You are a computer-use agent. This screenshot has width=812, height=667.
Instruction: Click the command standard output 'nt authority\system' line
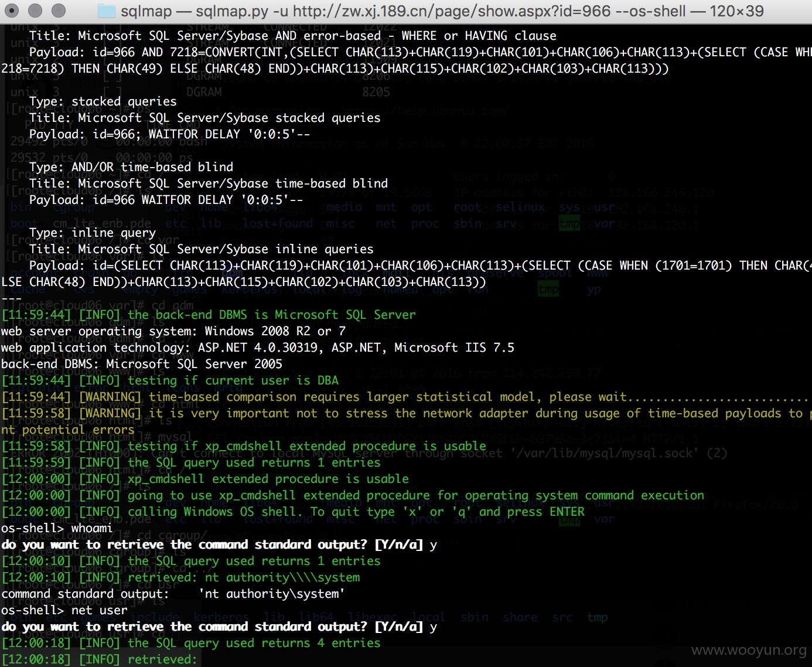(x=173, y=594)
